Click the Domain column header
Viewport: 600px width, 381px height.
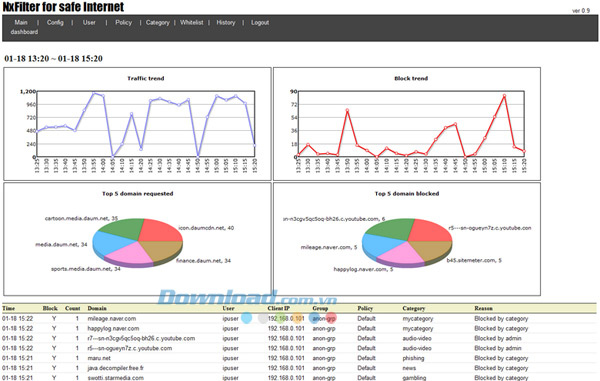coord(97,308)
